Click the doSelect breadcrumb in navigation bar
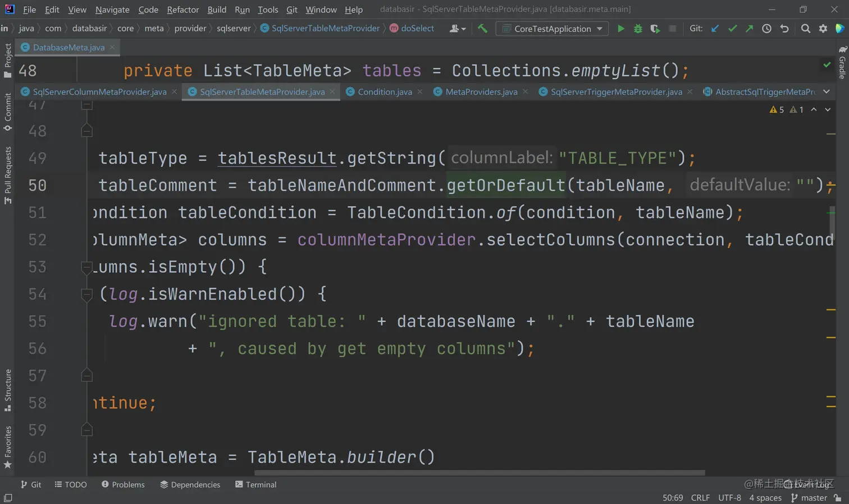Screen dimensions: 849x504 (412, 28)
